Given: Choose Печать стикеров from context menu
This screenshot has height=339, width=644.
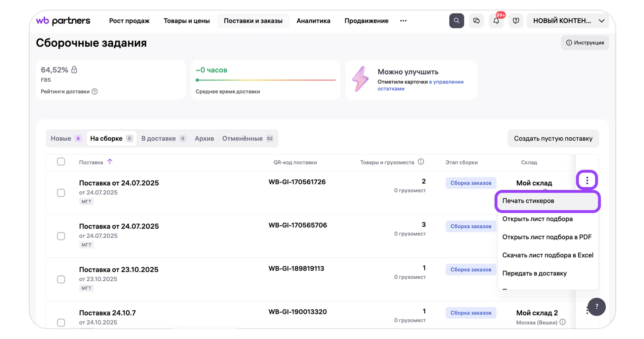Looking at the screenshot, I should [x=547, y=201].
